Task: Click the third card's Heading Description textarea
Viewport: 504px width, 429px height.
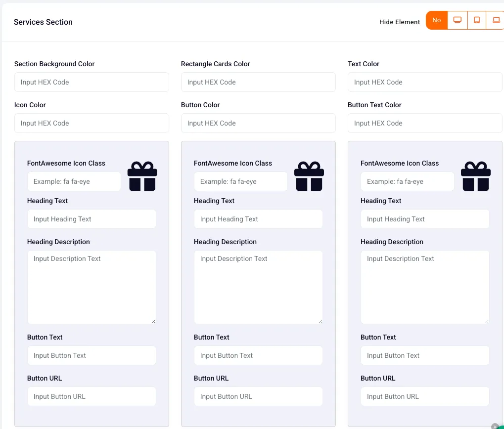Action: point(425,287)
